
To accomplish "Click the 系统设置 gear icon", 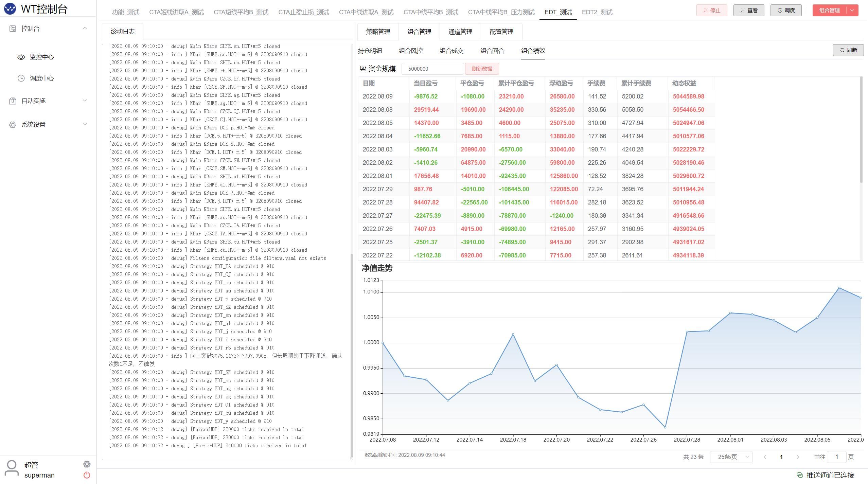I will click(13, 125).
